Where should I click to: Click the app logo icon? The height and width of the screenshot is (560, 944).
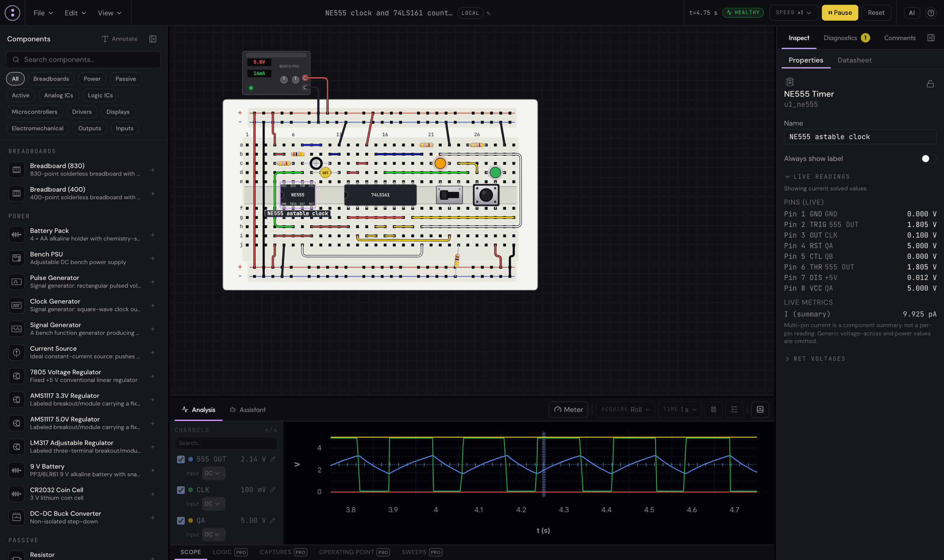(x=13, y=13)
